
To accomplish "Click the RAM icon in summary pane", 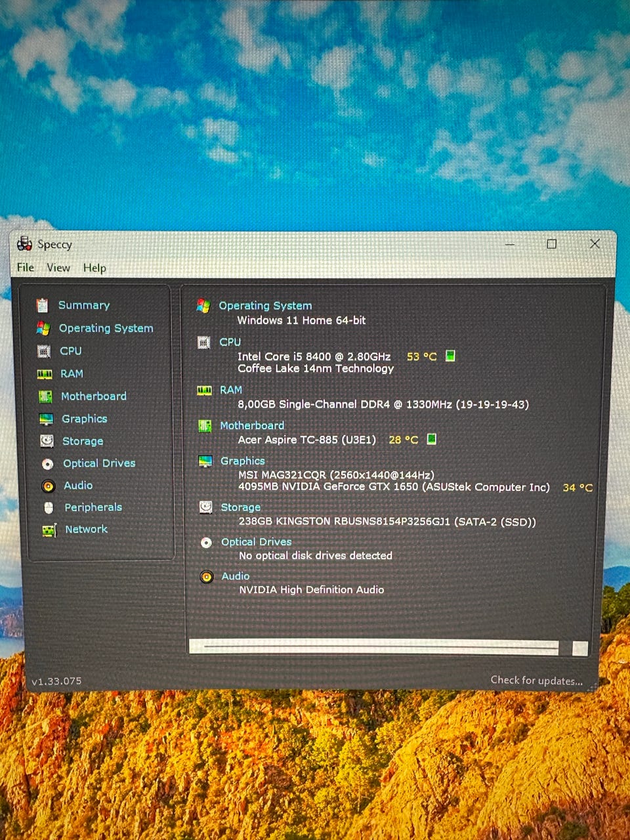I will (205, 390).
